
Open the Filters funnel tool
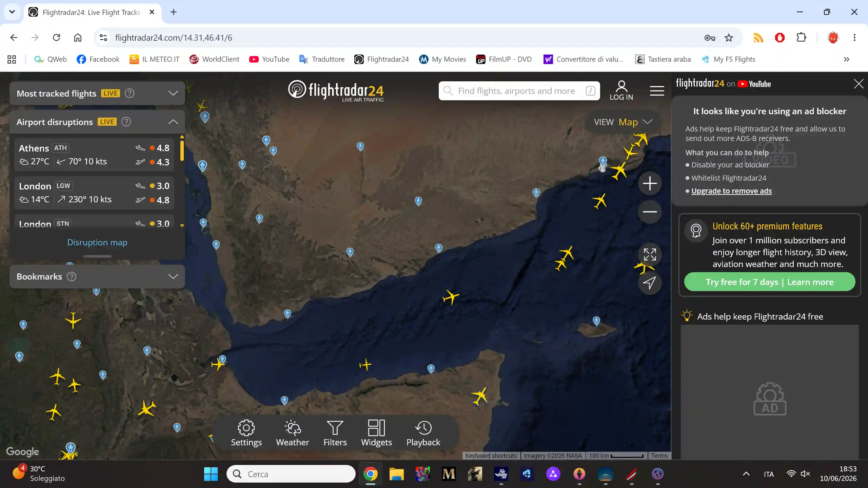(x=335, y=433)
